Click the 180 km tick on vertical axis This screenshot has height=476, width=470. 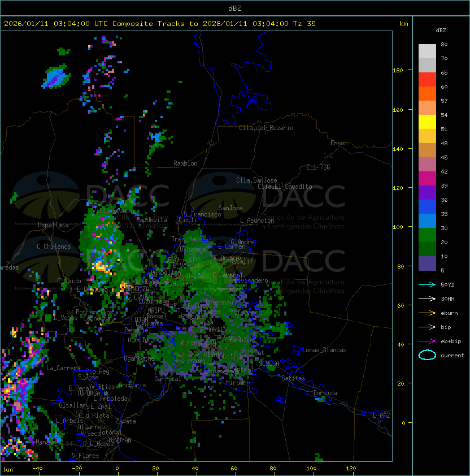(x=398, y=71)
